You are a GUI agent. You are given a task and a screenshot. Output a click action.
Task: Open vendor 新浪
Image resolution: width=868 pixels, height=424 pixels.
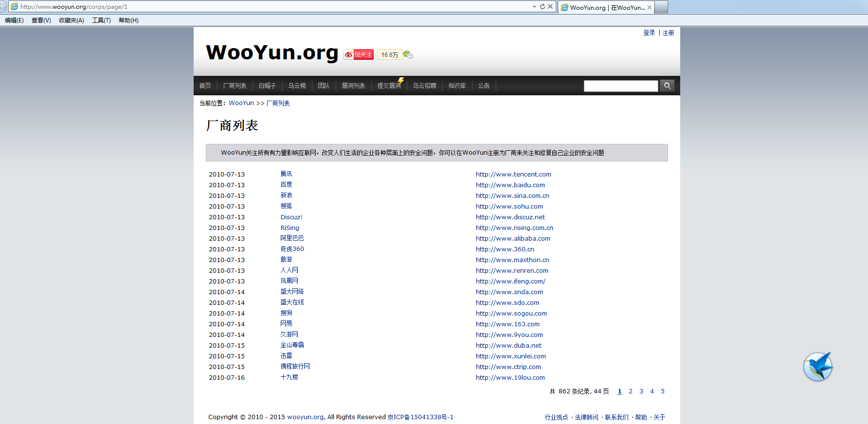(286, 195)
